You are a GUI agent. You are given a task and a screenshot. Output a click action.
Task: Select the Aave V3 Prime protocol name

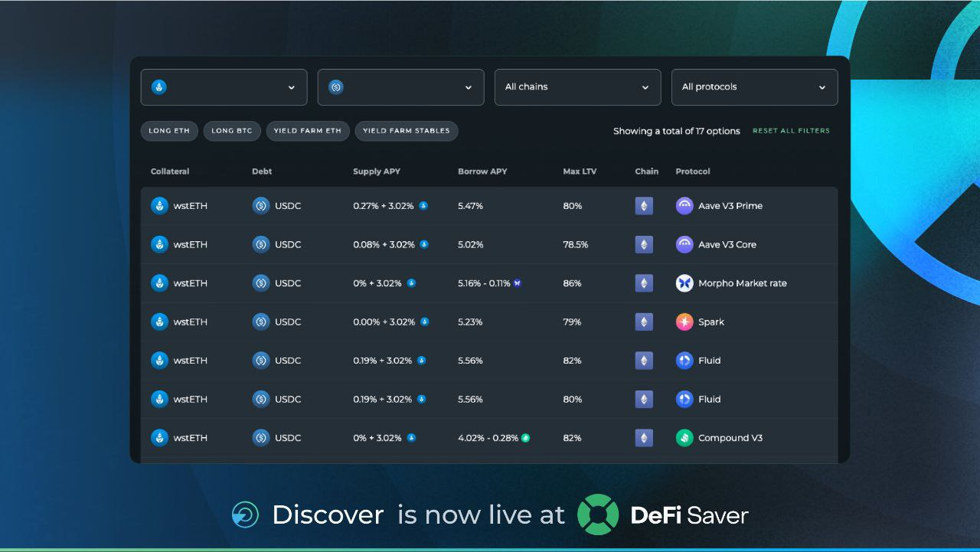(x=730, y=206)
